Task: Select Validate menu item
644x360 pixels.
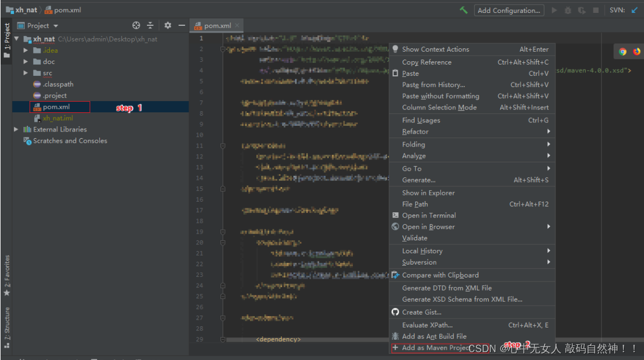Action: [472, 238]
